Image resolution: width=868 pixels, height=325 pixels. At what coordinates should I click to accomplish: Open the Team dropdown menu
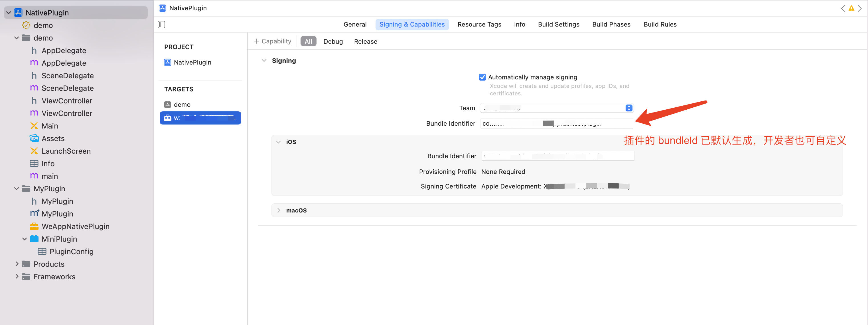(557, 108)
